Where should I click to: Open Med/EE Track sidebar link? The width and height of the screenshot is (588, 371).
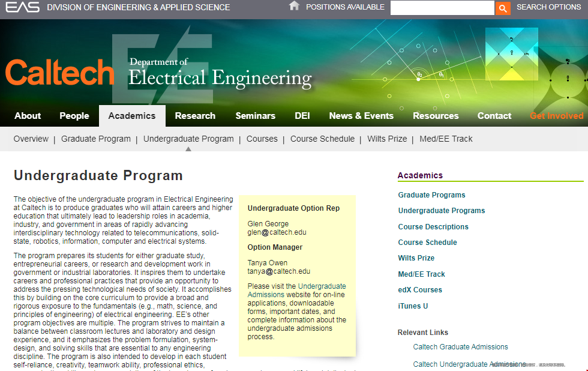click(421, 274)
